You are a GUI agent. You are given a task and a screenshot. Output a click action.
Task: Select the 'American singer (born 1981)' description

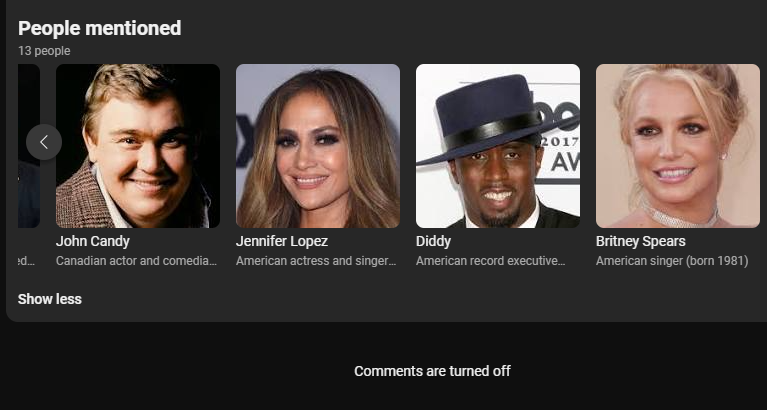672,261
